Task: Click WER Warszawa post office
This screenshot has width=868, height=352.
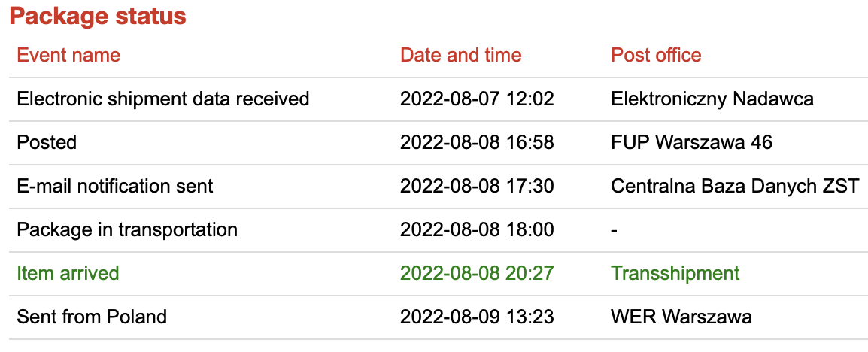Action: point(681,317)
